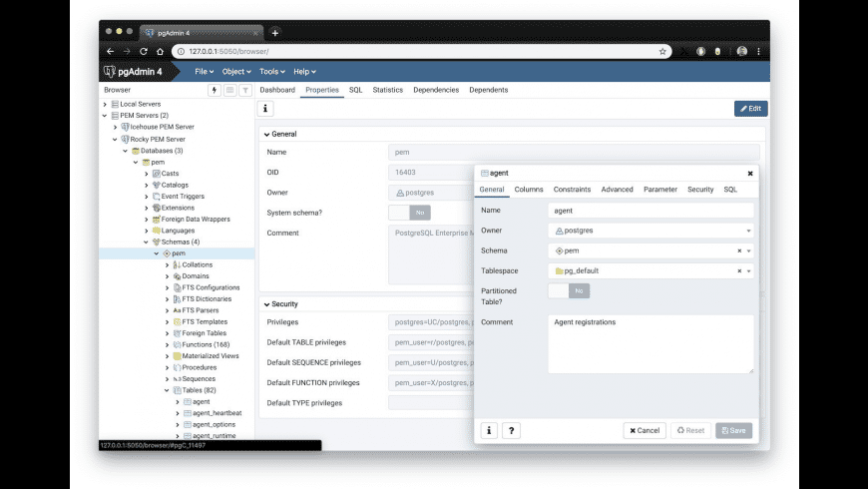868x489 pixels.
Task: Collapse the Tables (82) node
Action: pos(167,390)
